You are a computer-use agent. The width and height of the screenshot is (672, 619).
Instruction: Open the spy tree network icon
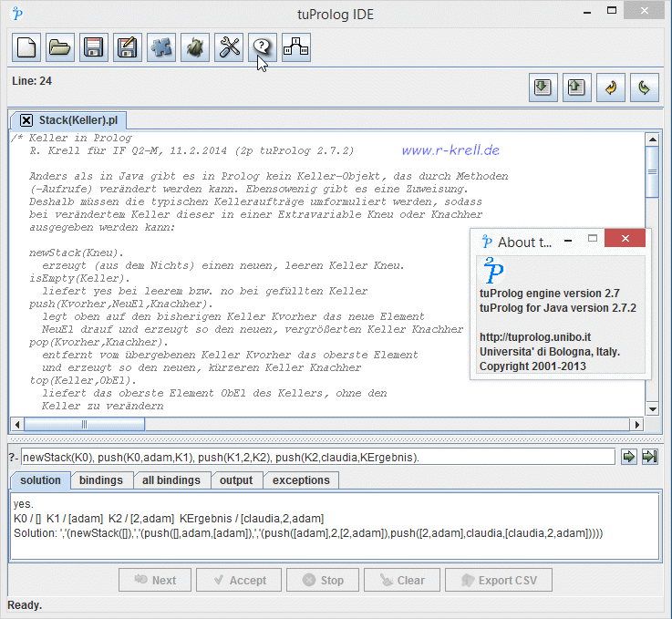(x=295, y=46)
